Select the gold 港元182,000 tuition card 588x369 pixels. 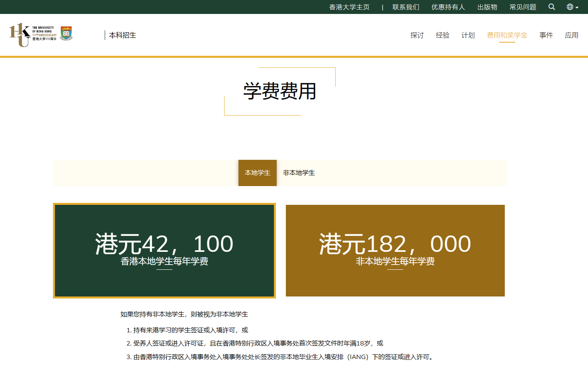tap(395, 250)
